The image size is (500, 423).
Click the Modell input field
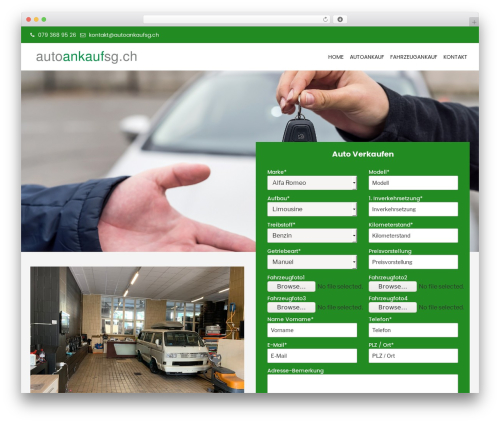(413, 183)
